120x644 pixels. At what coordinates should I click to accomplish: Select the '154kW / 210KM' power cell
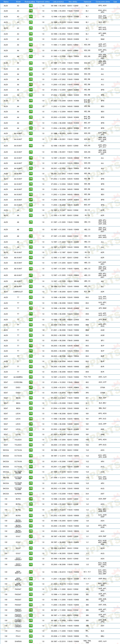[73, 34]
